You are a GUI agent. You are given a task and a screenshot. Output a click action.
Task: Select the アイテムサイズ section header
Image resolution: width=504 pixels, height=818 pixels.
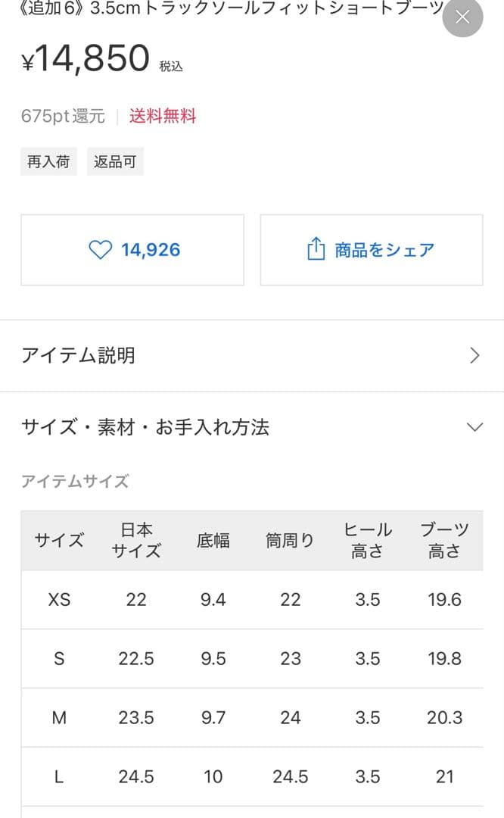[x=75, y=480]
